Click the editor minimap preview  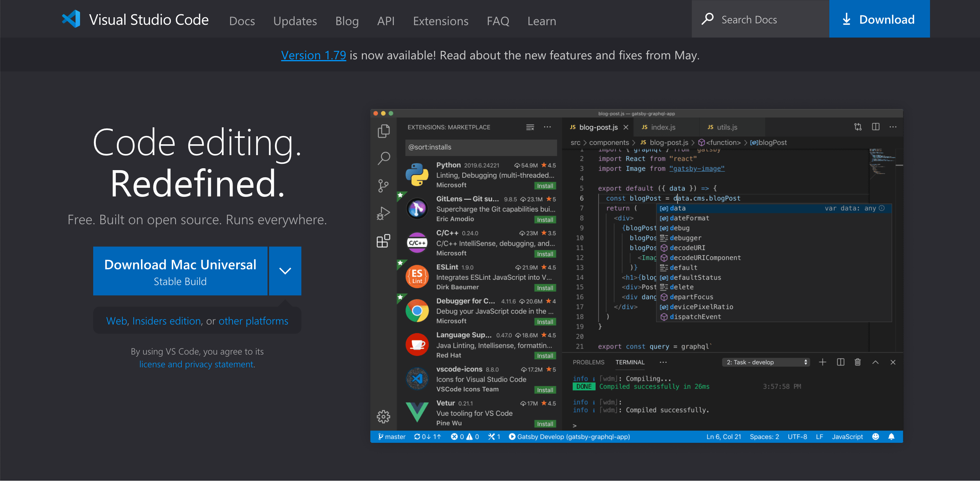tap(883, 163)
